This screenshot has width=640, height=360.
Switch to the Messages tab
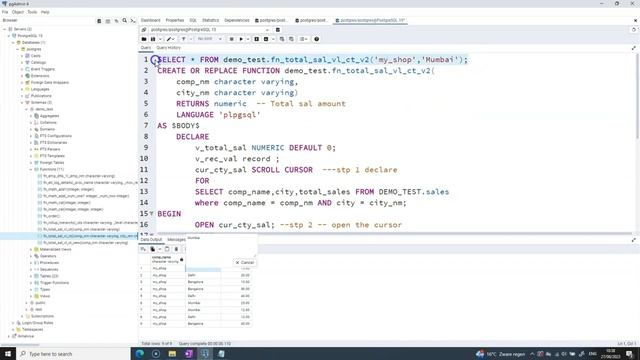[176, 240]
